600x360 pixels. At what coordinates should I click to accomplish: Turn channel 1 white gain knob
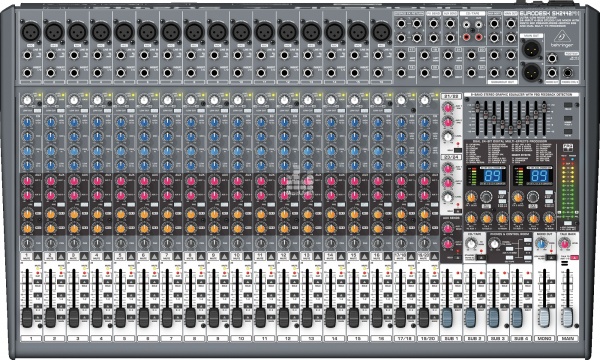coord(27,100)
